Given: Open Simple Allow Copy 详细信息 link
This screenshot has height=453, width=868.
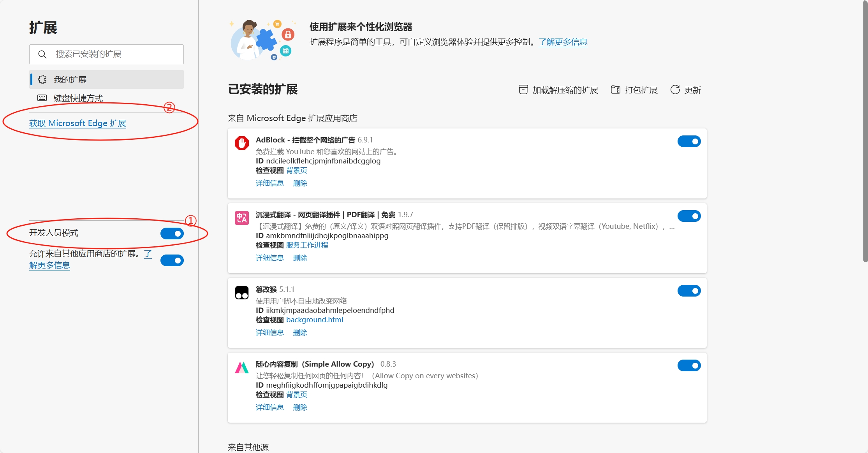Looking at the screenshot, I should click(270, 407).
